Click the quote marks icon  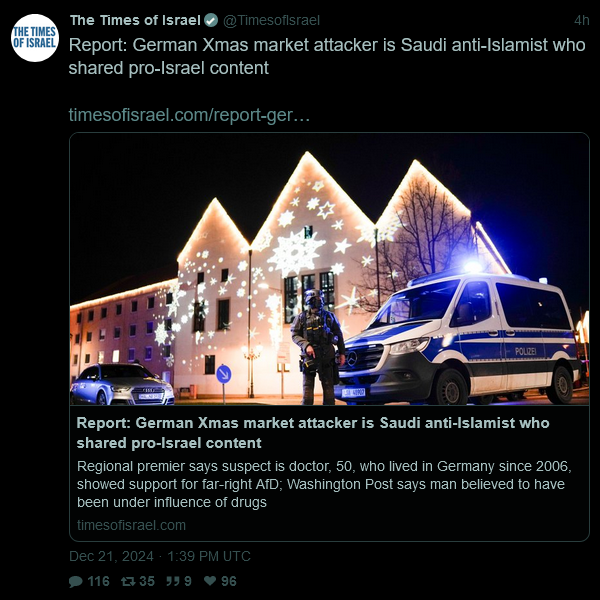coord(173,581)
